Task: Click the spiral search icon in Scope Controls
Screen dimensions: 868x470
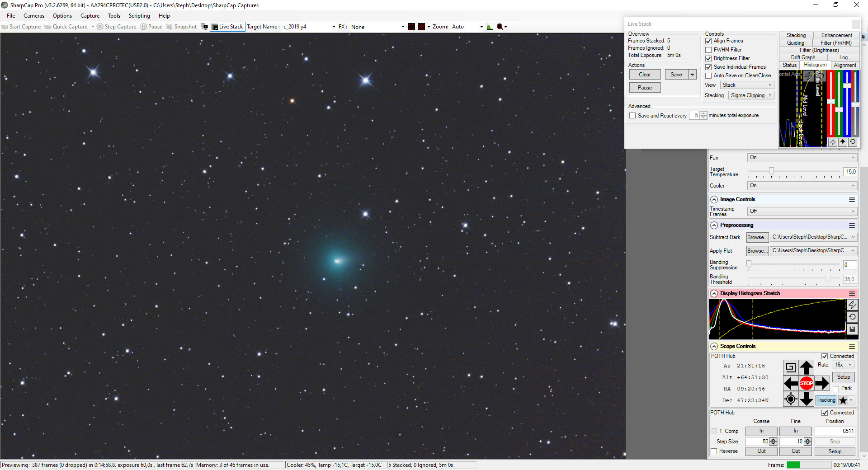Action: pos(791,367)
